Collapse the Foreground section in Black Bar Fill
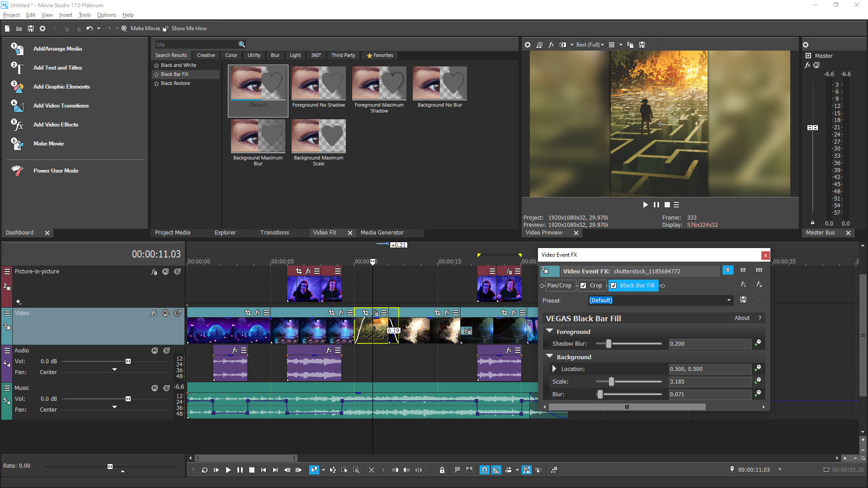This screenshot has height=488, width=868. (x=549, y=331)
